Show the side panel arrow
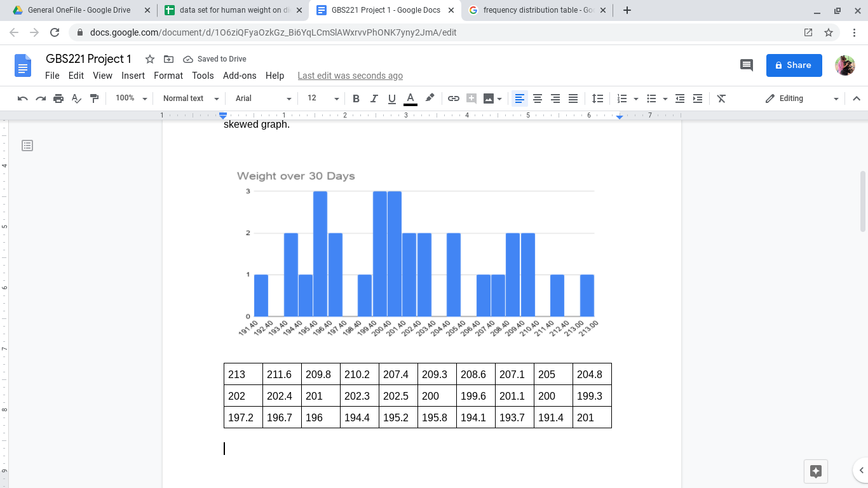Viewport: 868px width, 488px height. (861, 471)
